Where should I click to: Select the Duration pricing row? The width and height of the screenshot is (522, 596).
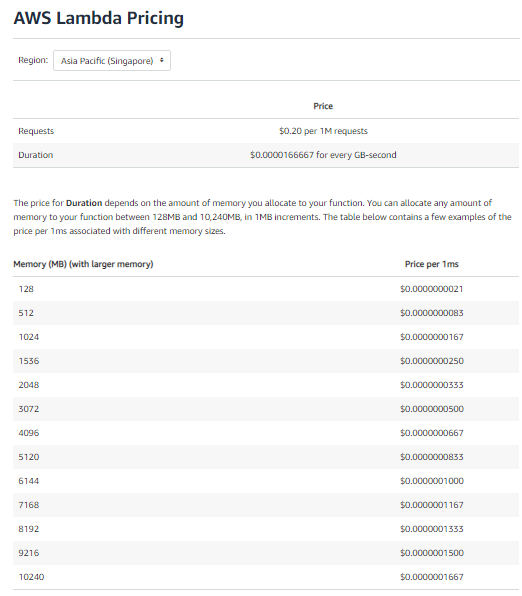tap(266, 155)
